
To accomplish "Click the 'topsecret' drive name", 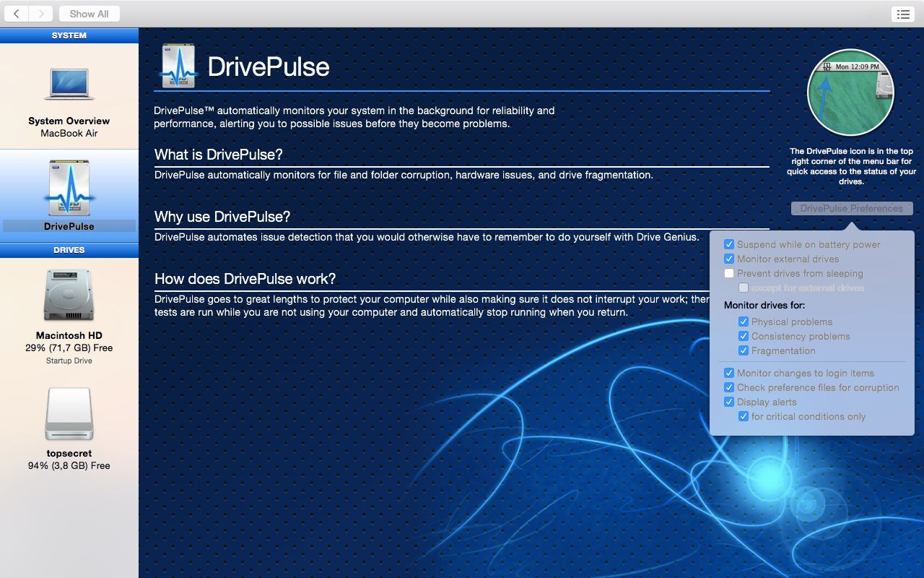I will click(69, 453).
